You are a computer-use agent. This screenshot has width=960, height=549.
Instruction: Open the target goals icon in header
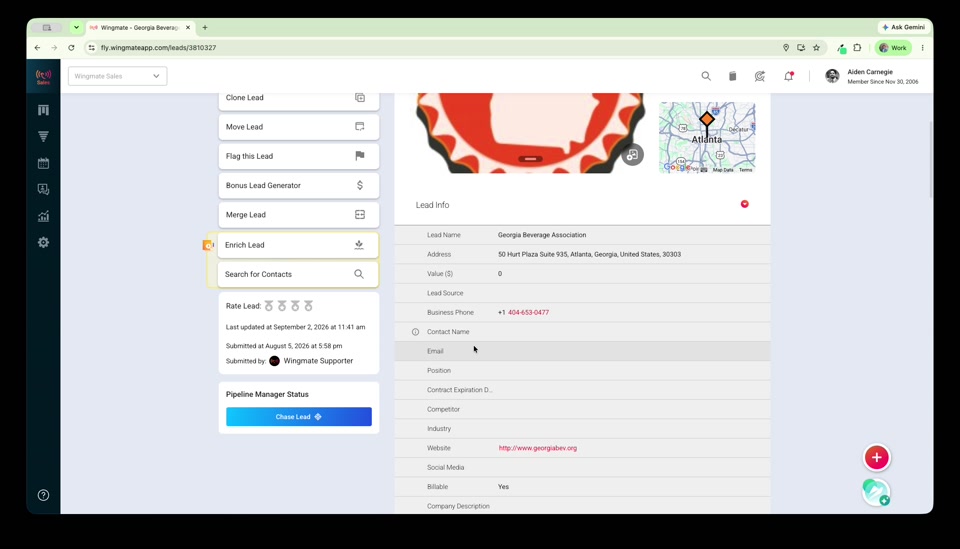coord(760,76)
